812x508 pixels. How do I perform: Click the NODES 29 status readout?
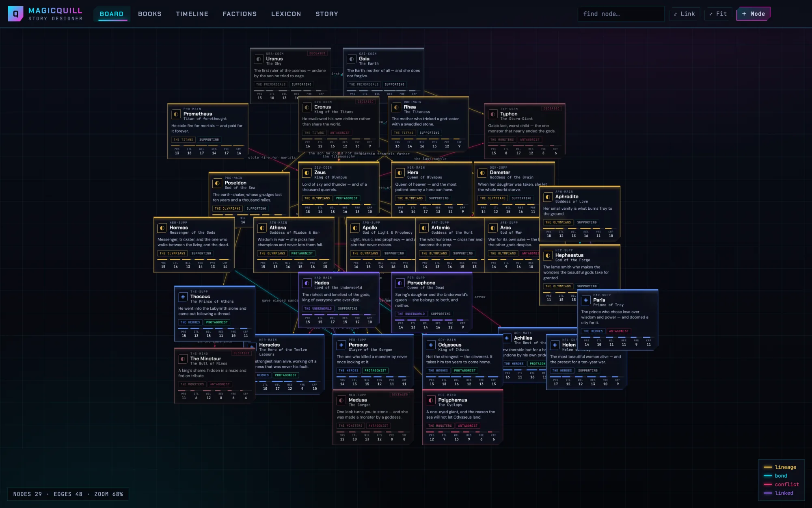(27, 494)
